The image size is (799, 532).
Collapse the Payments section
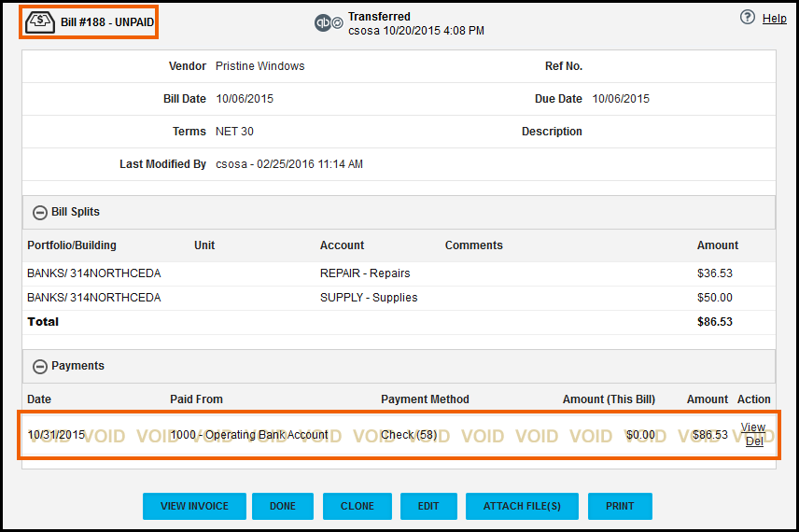point(40,367)
